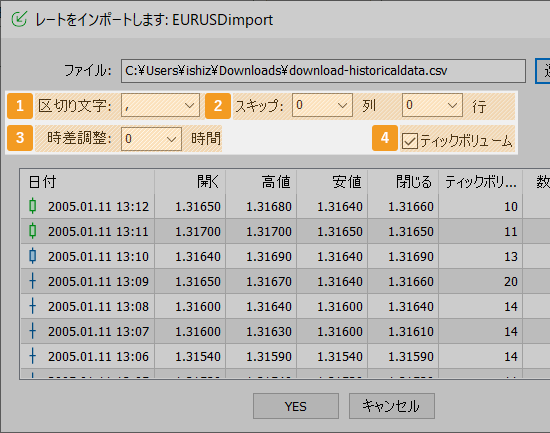Click green candlestick icon for 13:11 row

[33, 231]
